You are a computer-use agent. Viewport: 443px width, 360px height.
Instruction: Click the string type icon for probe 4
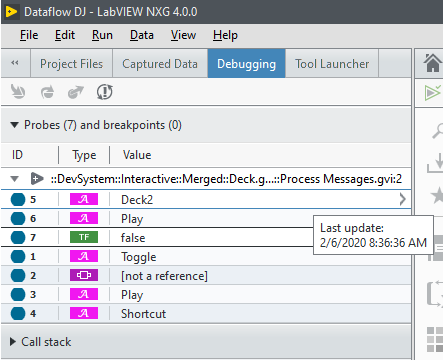point(84,313)
